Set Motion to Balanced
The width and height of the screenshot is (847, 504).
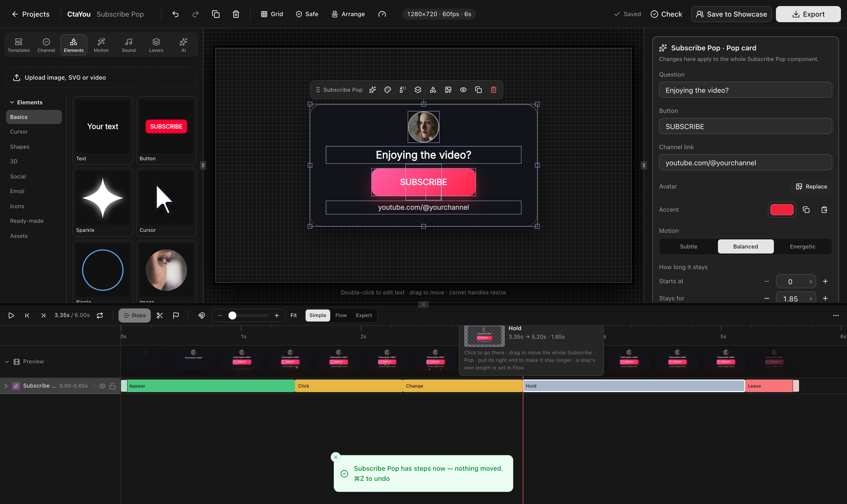(x=745, y=246)
